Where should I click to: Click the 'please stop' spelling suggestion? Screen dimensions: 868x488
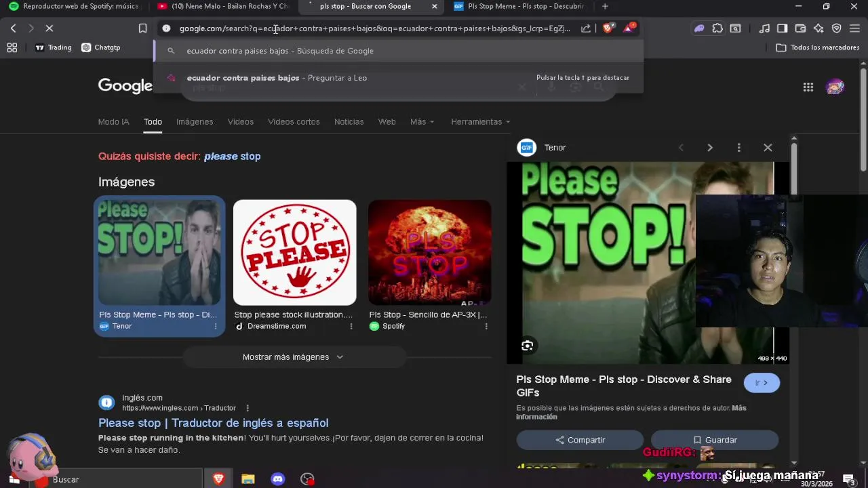click(232, 157)
